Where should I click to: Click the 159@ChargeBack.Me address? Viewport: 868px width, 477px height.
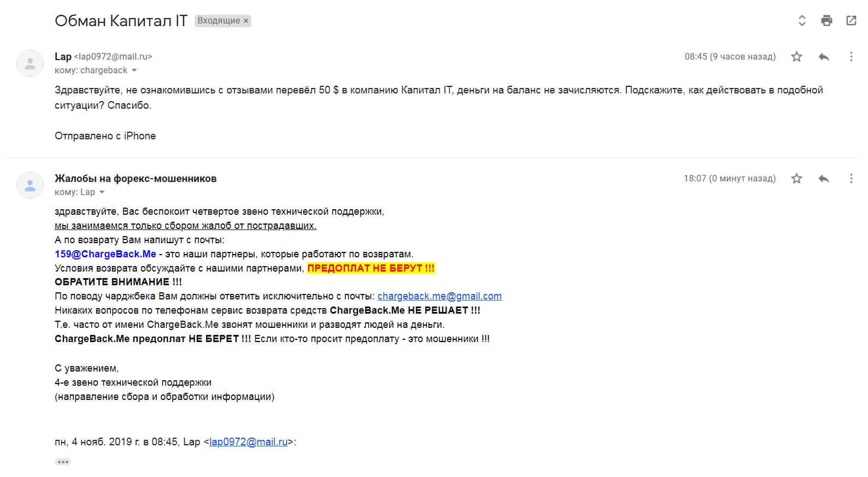(x=105, y=254)
